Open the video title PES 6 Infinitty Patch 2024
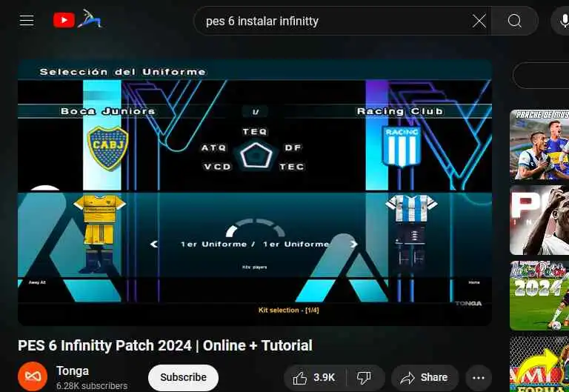Viewport: 569px width, 392px height. coord(165,345)
